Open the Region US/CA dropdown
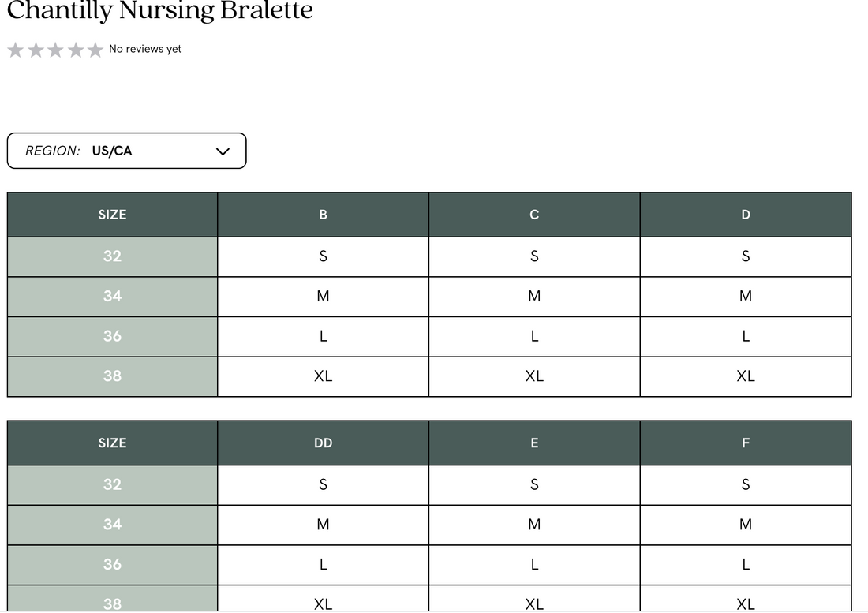Screen dimensions: 868x613 126,151
